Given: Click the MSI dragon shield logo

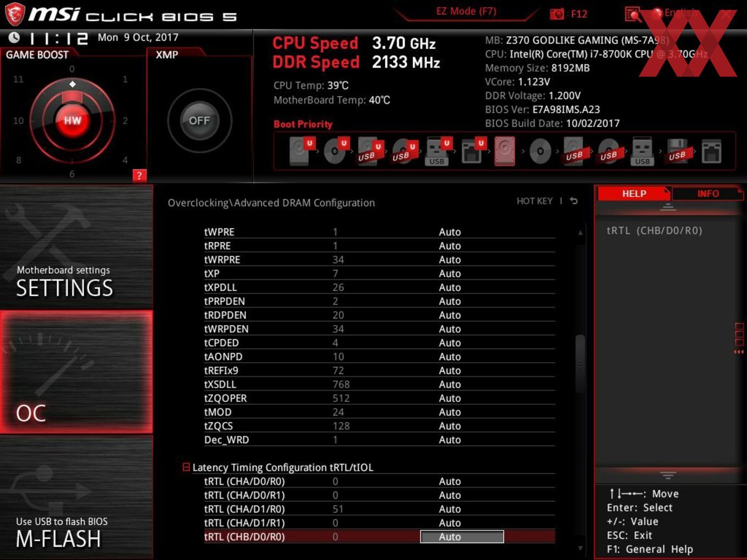Looking at the screenshot, I should [x=15, y=14].
